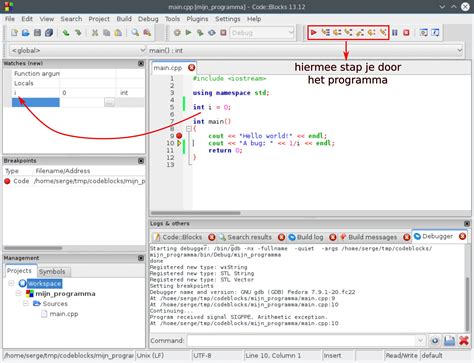
Task: Click the Copy toolbar icon
Action: pyautogui.click(x=106, y=33)
